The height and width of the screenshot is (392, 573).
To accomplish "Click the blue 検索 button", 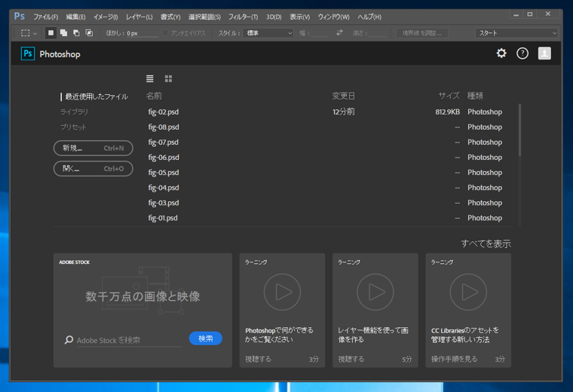I will tap(205, 338).
